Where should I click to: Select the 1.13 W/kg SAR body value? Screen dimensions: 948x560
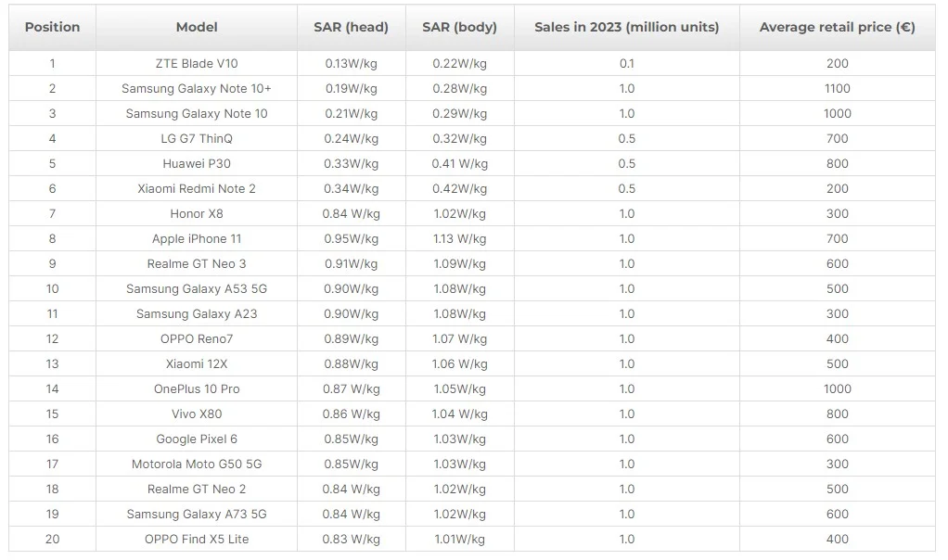point(459,239)
